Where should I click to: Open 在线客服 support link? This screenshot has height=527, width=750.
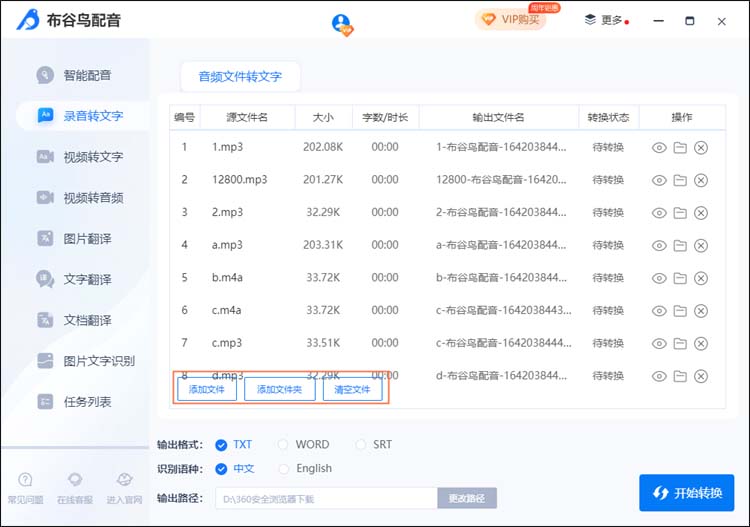click(x=75, y=488)
